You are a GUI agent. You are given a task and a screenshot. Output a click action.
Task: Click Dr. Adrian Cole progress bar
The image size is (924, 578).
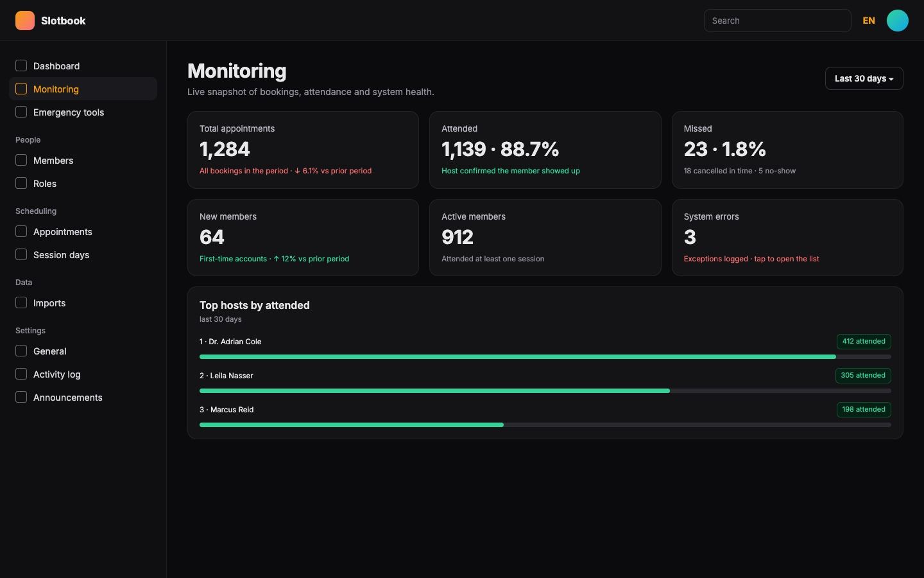[545, 356]
